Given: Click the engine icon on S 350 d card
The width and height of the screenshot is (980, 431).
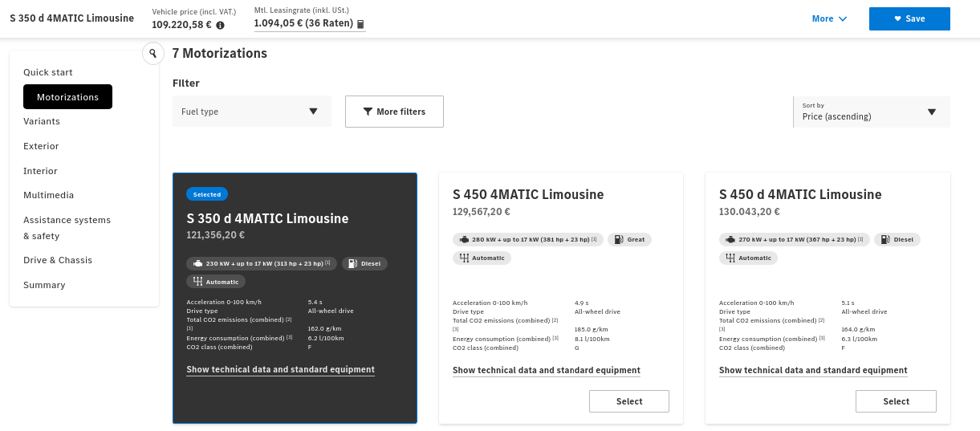Looking at the screenshot, I should pos(198,263).
